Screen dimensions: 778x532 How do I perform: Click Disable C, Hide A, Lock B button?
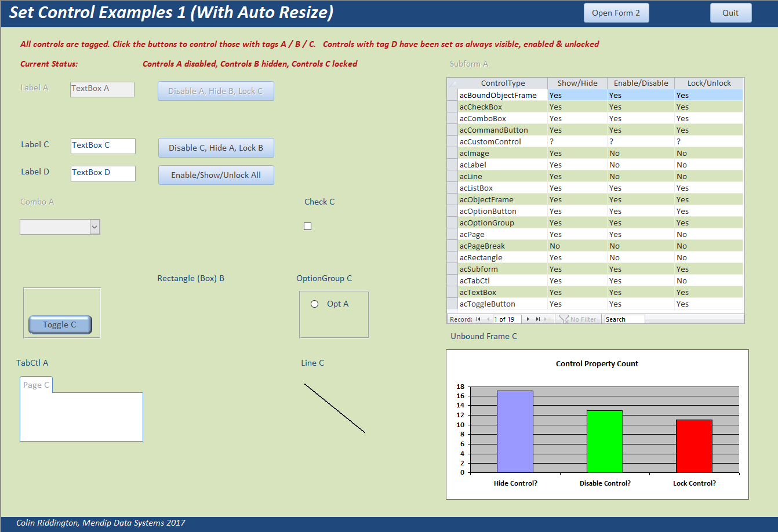point(216,148)
